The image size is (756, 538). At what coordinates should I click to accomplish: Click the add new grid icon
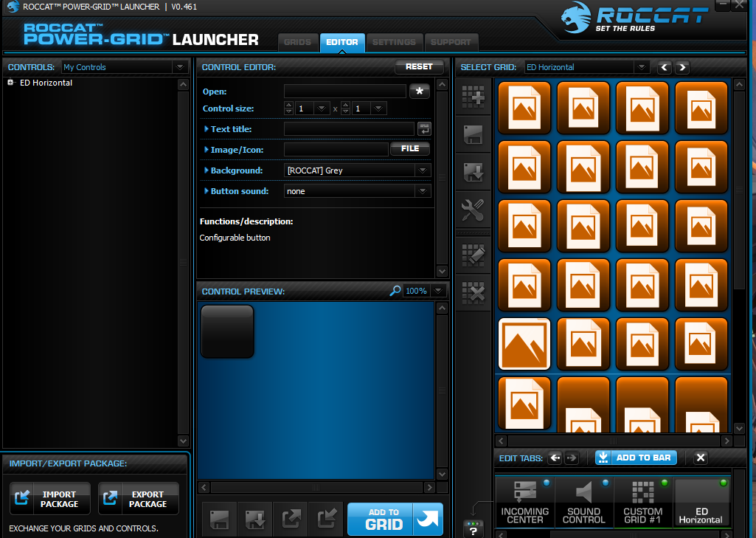473,97
